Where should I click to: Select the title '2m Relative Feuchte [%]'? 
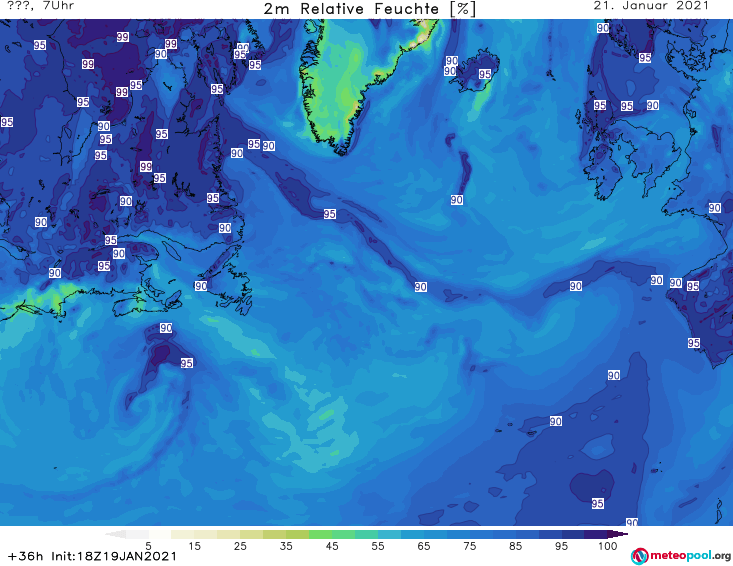(369, 9)
